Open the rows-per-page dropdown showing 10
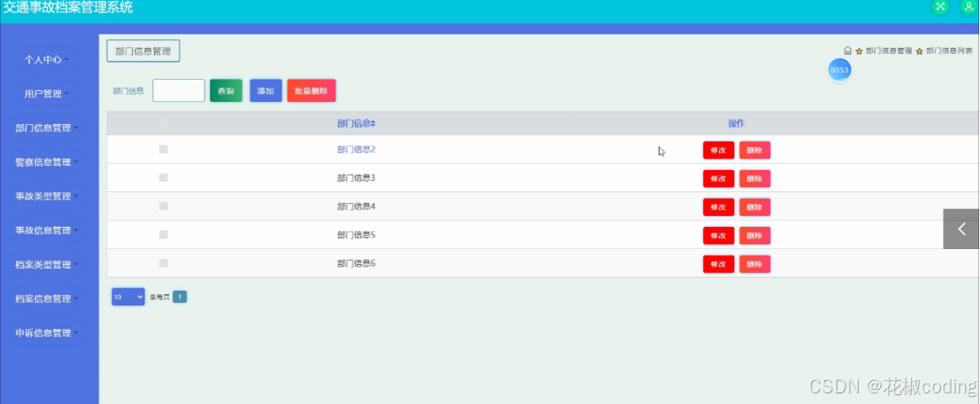Image resolution: width=980 pixels, height=404 pixels. (128, 297)
